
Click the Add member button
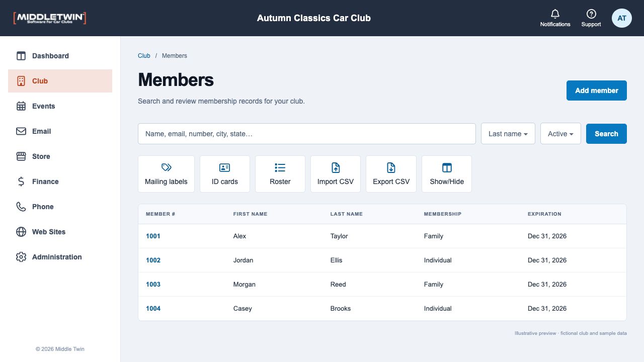[597, 90]
